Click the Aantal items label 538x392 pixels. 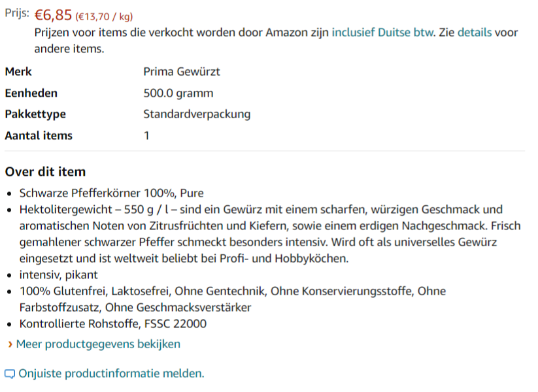point(39,136)
